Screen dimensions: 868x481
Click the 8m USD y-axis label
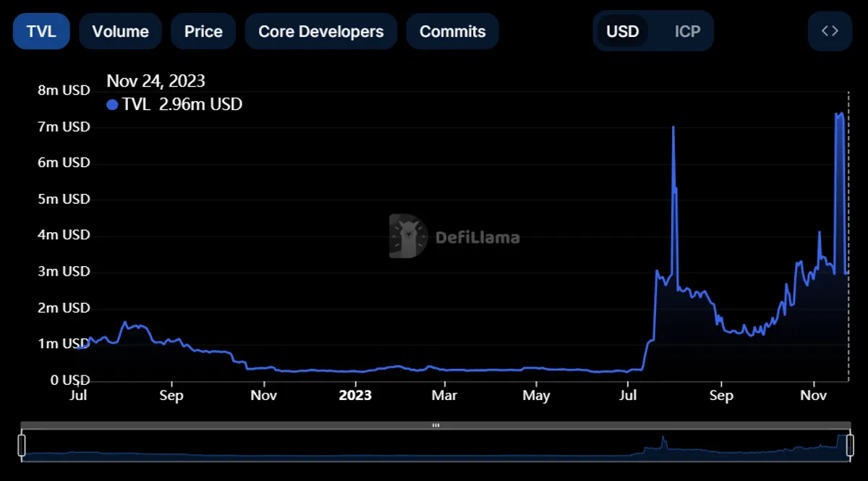pyautogui.click(x=64, y=90)
